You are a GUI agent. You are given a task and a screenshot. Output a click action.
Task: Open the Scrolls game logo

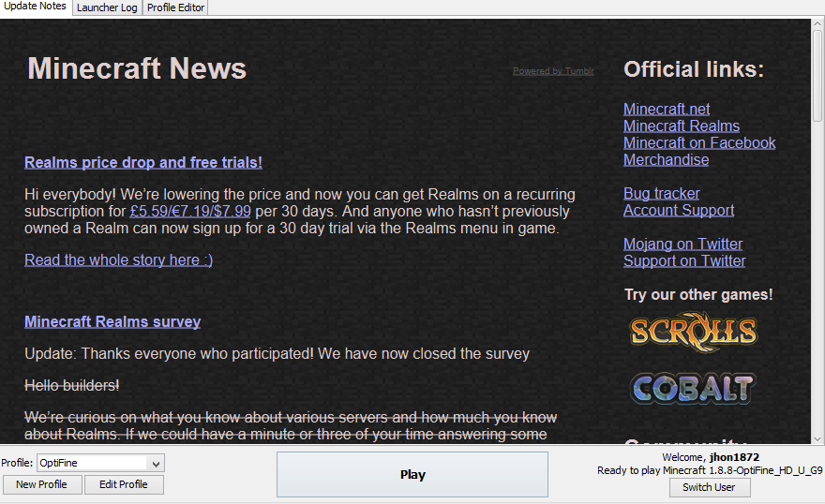click(x=694, y=332)
